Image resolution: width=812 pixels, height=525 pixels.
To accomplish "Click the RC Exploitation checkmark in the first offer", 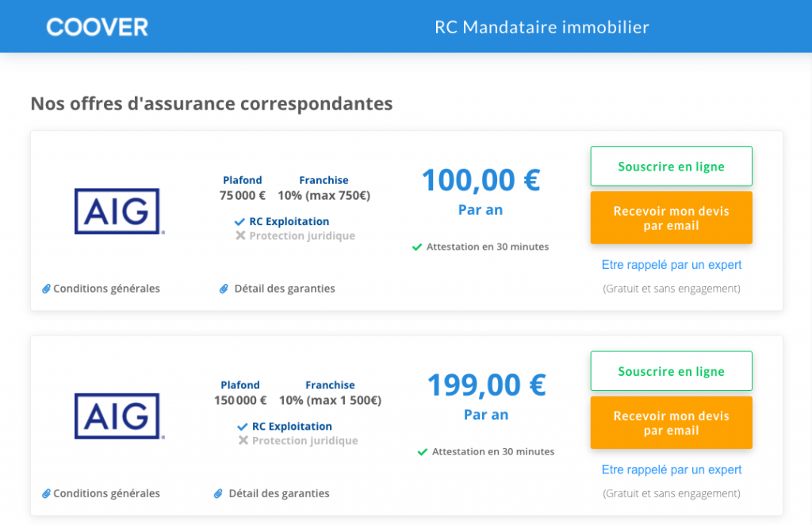I will pyautogui.click(x=239, y=221).
